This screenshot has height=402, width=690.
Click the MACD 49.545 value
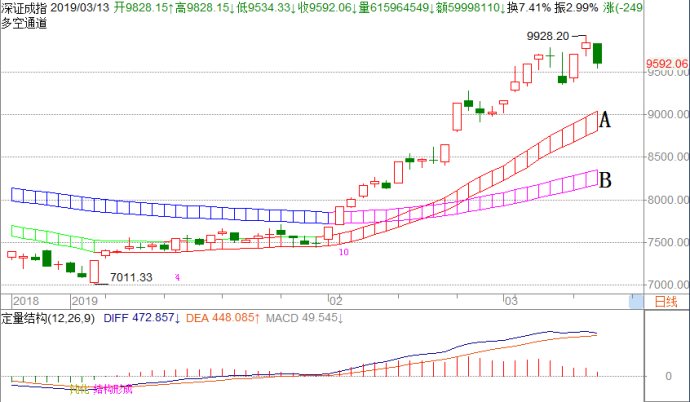(304, 318)
